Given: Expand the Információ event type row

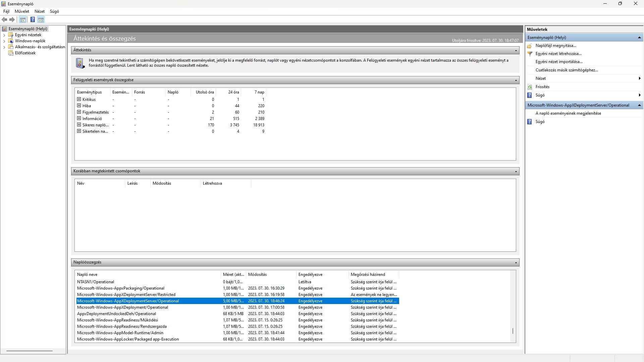Looking at the screenshot, I should tap(79, 118).
